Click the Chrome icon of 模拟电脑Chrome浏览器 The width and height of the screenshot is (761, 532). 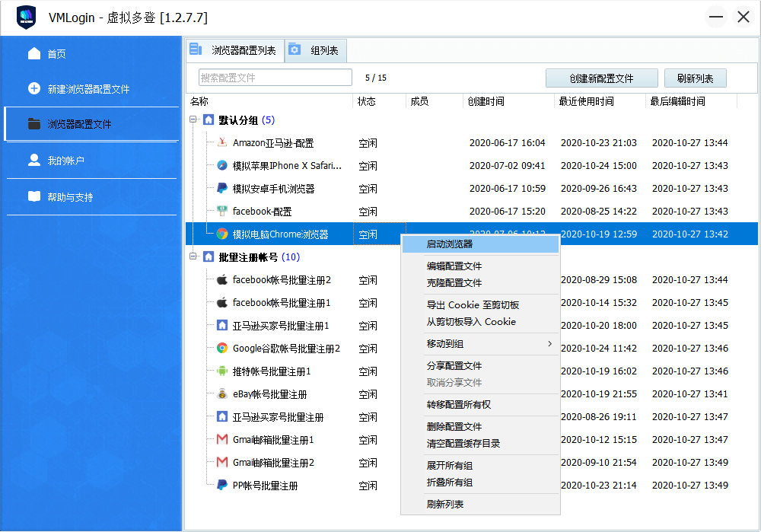coord(222,234)
